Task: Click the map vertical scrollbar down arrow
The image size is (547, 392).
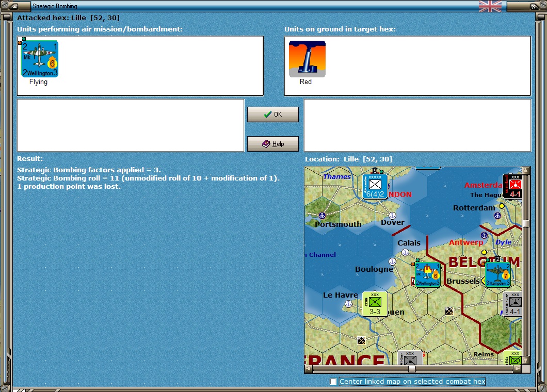Action: tap(526, 360)
